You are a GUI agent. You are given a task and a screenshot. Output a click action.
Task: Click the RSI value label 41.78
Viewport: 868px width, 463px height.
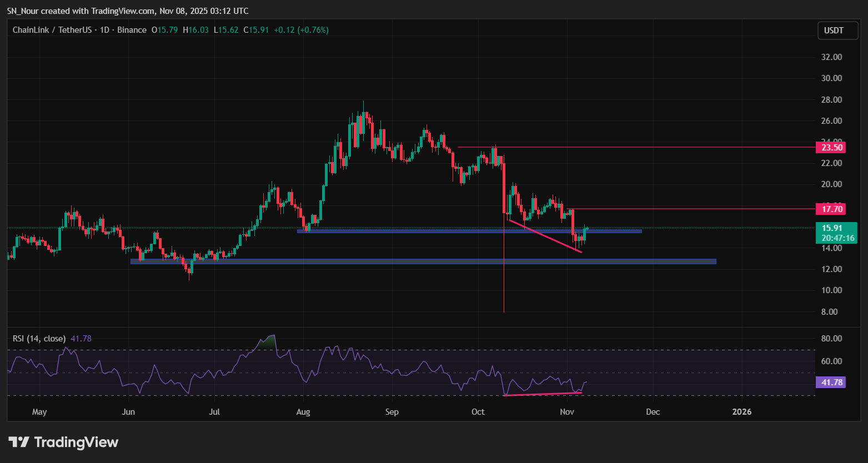(x=830, y=382)
